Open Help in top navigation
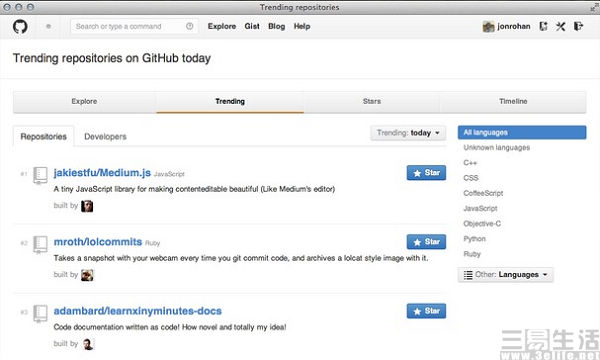 [x=302, y=26]
